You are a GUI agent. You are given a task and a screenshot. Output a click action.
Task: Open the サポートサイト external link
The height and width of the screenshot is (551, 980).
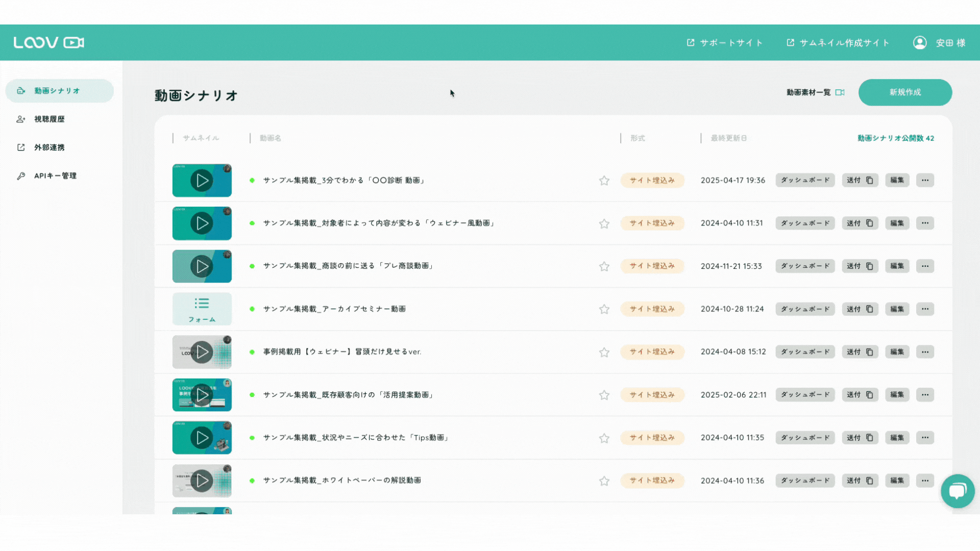(724, 43)
